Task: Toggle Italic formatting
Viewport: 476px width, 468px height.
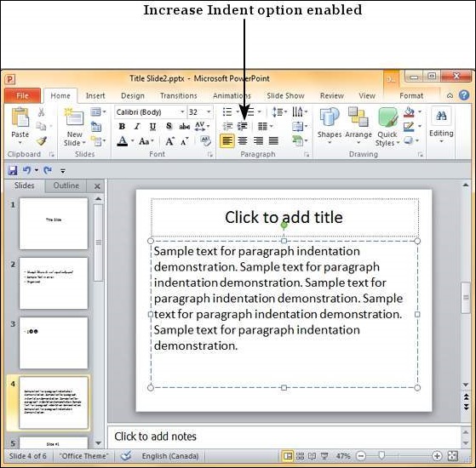Action: point(137,126)
